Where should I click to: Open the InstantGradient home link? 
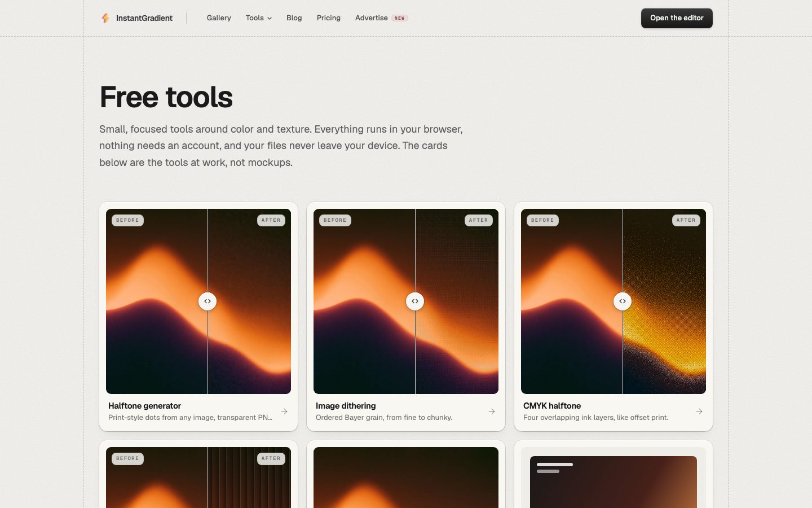(137, 18)
